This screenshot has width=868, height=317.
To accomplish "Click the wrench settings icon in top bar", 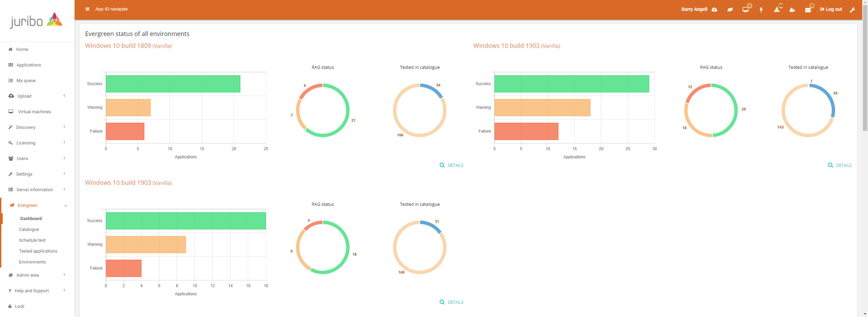I will [x=852, y=10].
